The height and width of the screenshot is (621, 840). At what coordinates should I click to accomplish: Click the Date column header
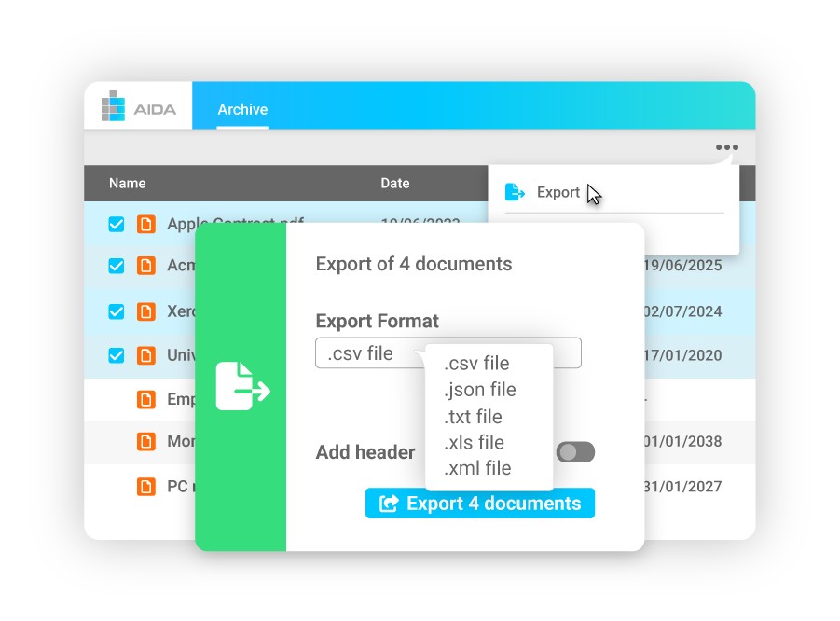tap(395, 183)
